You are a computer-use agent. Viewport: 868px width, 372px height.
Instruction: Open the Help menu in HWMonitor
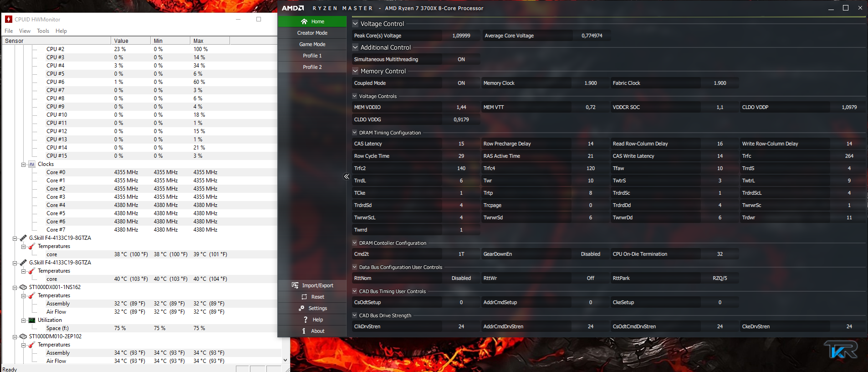pyautogui.click(x=61, y=31)
